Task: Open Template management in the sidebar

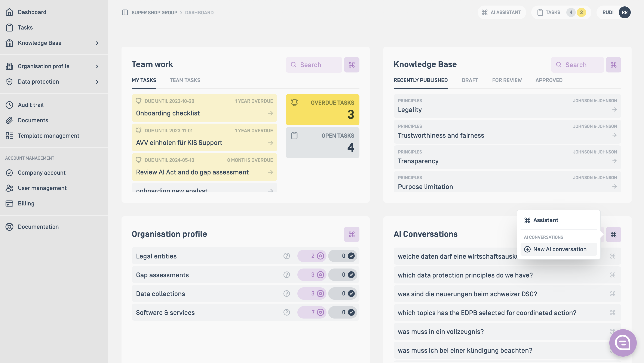Action: pyautogui.click(x=49, y=136)
